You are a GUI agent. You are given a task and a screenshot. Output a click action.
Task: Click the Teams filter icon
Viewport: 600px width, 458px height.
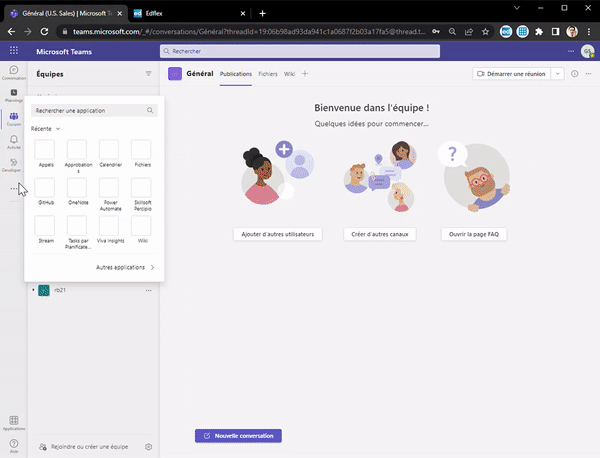coord(148,73)
